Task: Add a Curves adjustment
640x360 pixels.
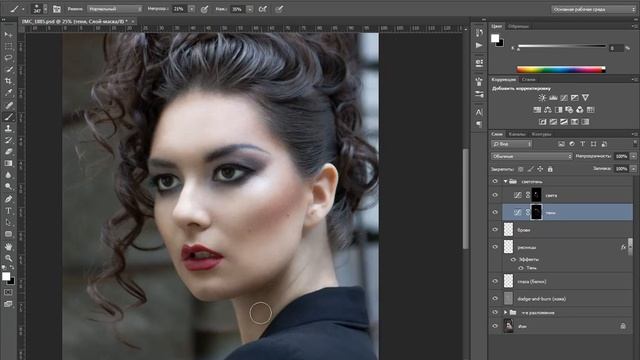Action: [564, 98]
